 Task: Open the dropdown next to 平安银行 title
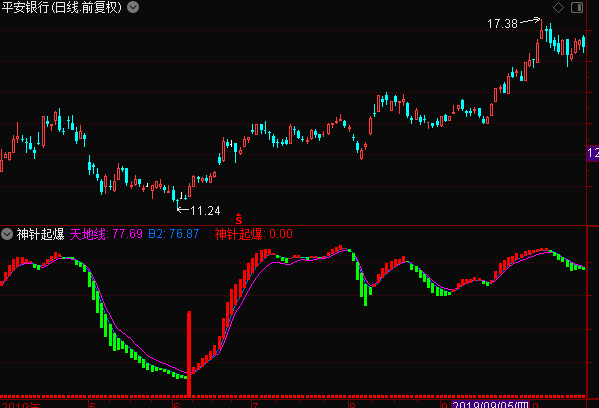[x=133, y=7]
